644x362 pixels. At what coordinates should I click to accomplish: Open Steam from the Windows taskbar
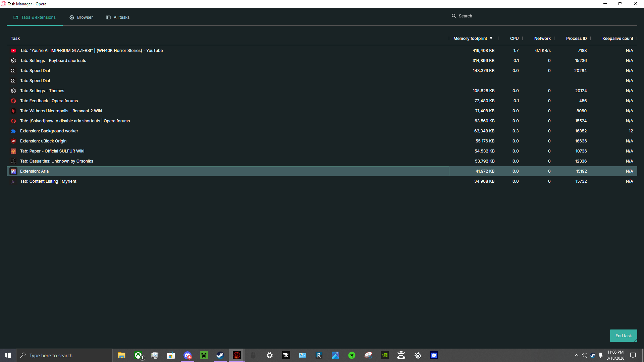pyautogui.click(x=220, y=355)
